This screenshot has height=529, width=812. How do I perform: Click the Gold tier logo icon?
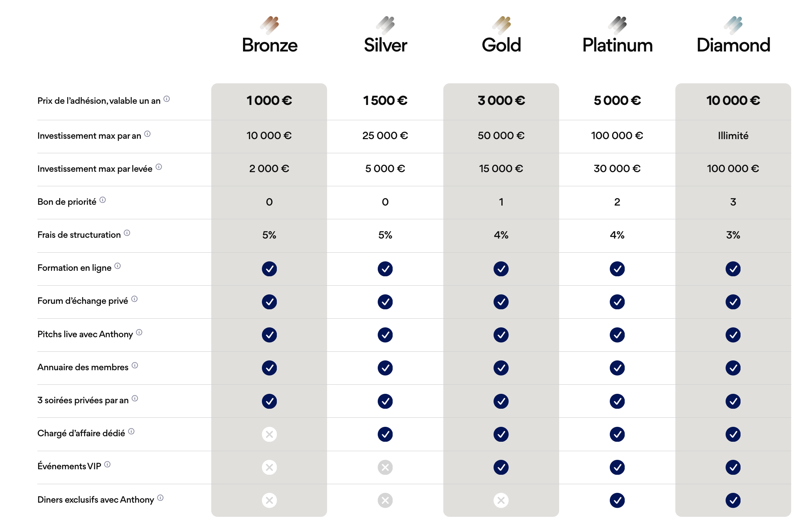[501, 25]
